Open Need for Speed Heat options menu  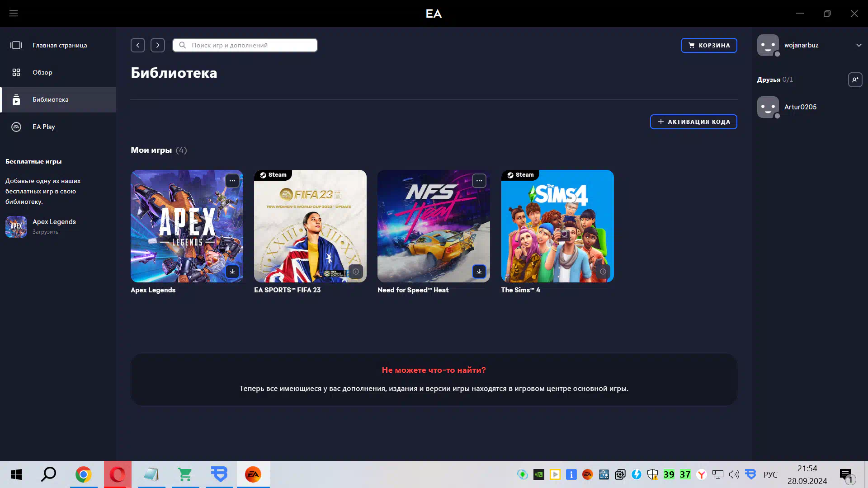[479, 181]
